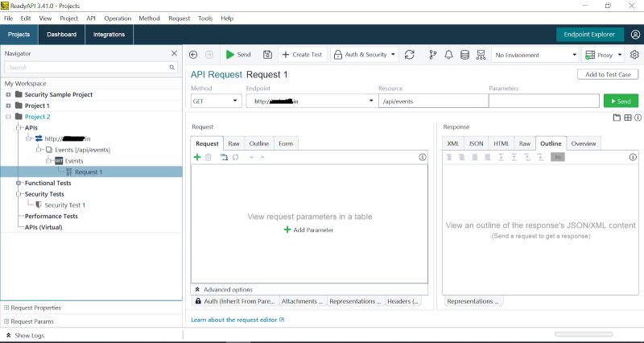Image resolution: width=644 pixels, height=343 pixels.
Task: Open the File menu
Action: point(8,19)
